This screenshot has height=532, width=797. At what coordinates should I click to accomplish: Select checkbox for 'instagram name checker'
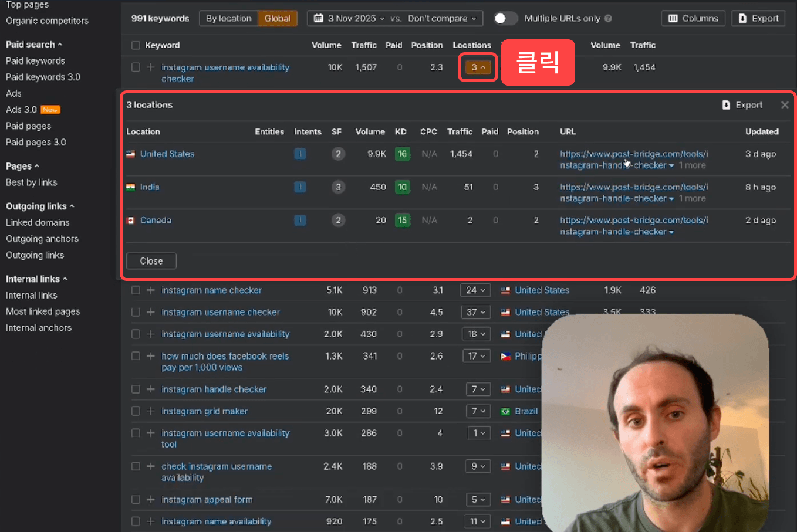(x=136, y=290)
